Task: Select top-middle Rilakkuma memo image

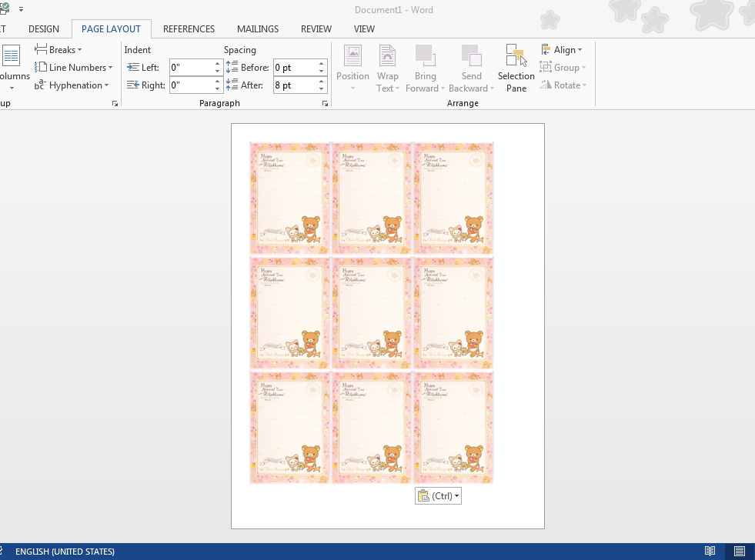Action: tap(371, 198)
